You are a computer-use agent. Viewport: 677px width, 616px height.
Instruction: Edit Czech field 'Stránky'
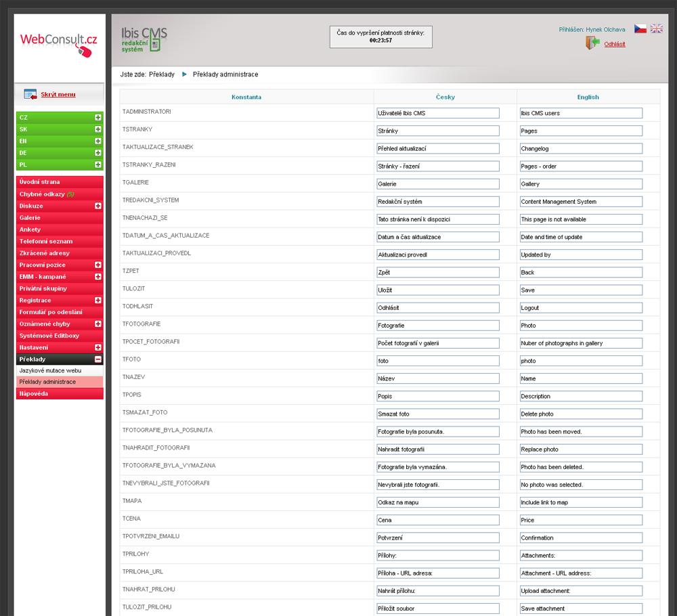coord(438,131)
